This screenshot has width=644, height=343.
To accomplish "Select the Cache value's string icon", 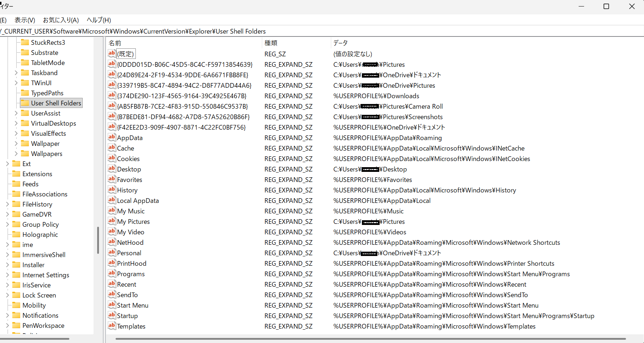I will click(x=112, y=148).
